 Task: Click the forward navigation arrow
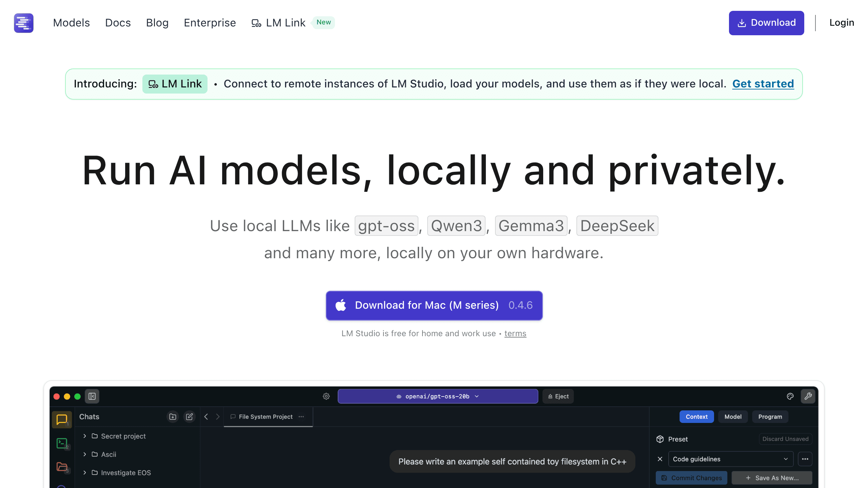click(218, 416)
